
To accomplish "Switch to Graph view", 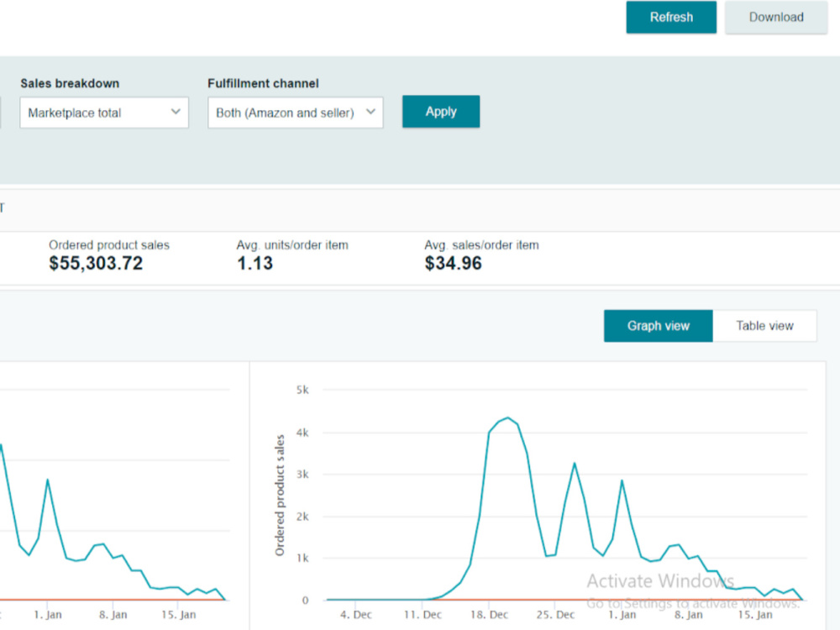I will click(x=658, y=326).
